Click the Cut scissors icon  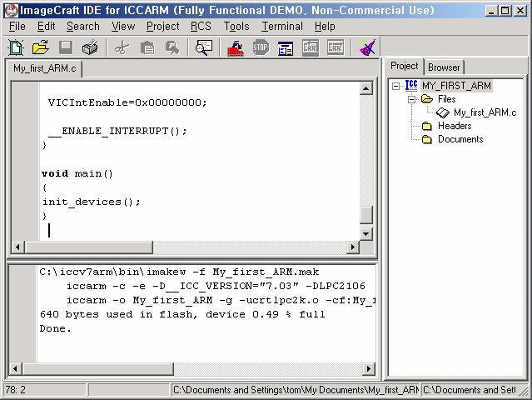pyautogui.click(x=122, y=47)
